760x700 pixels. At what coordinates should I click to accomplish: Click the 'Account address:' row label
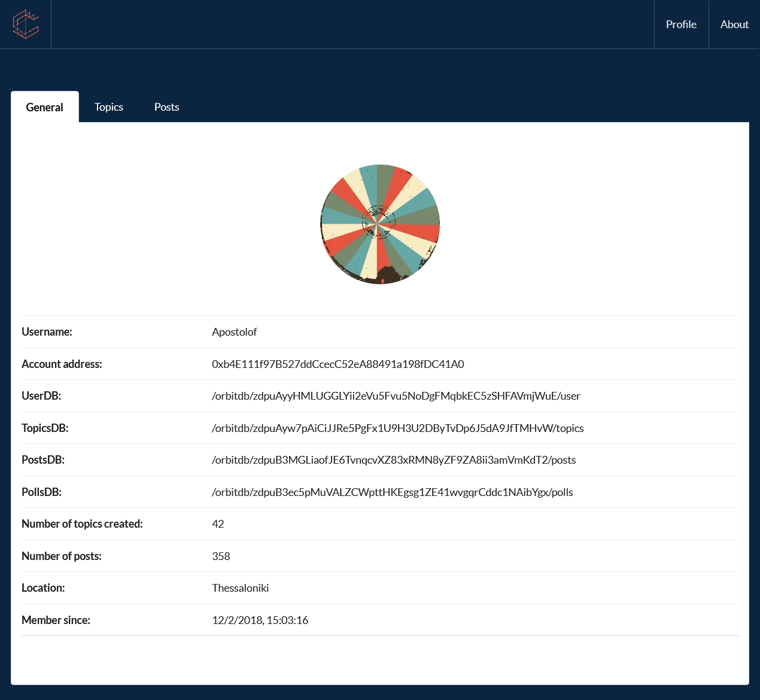click(x=62, y=364)
